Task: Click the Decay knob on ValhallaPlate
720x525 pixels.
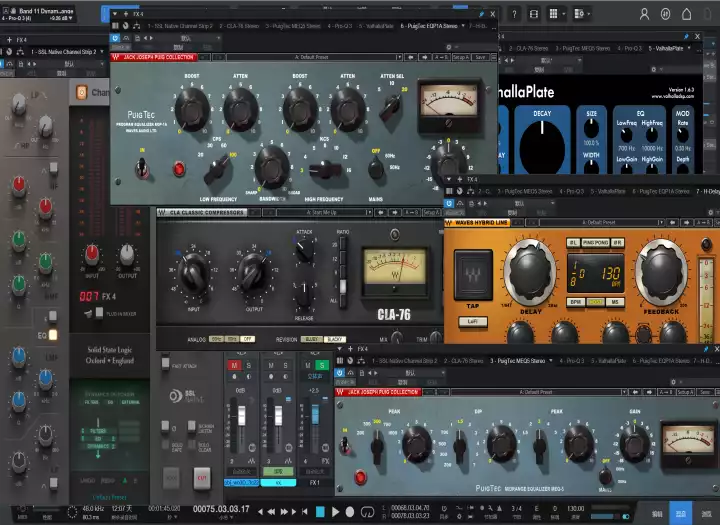Action: [542, 147]
